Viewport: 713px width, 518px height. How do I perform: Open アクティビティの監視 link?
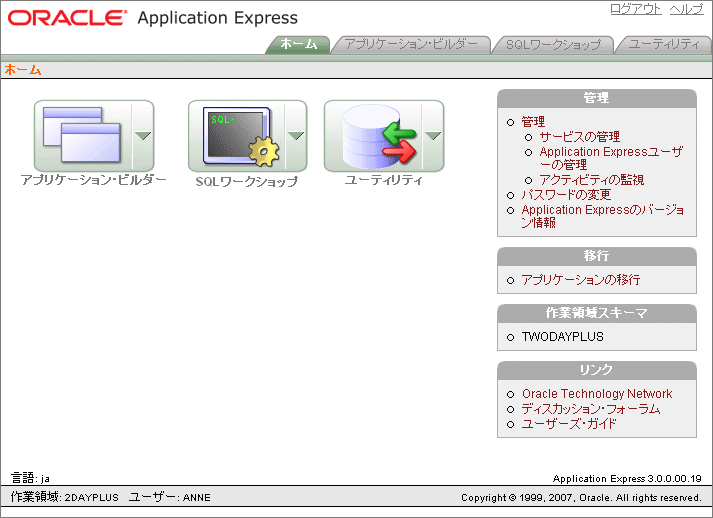(x=592, y=180)
